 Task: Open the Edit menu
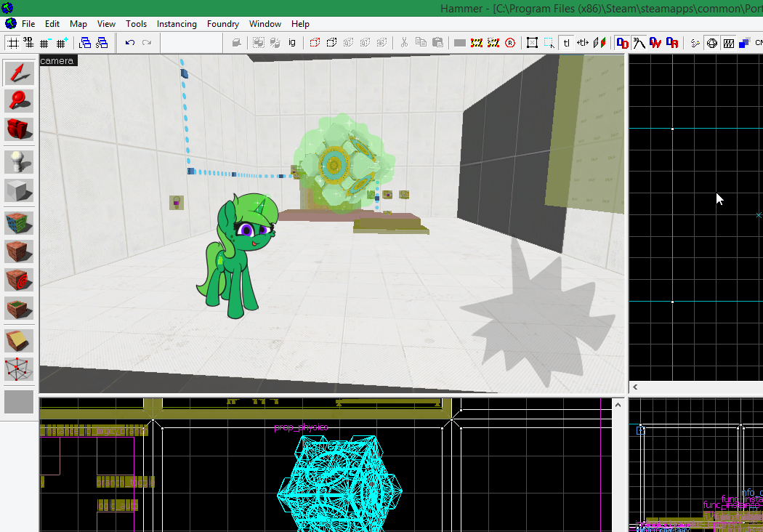[x=52, y=24]
